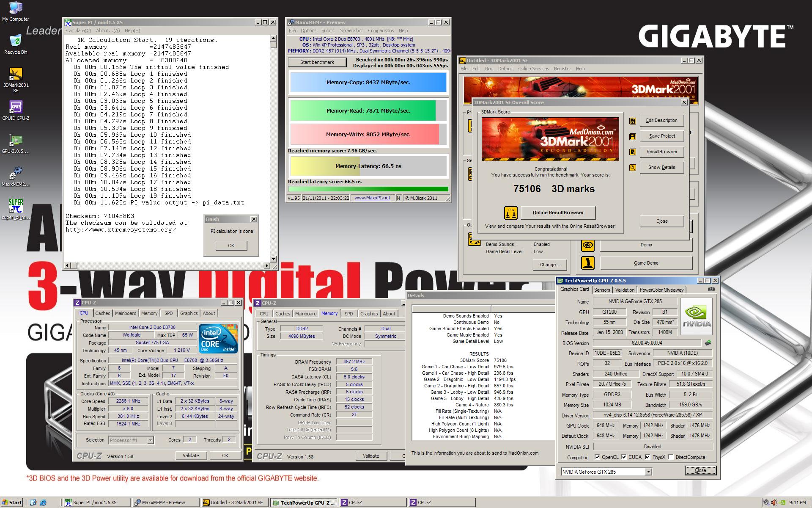This screenshot has height=508, width=812.
Task: Select the CPUID CPU-Z desktop shortcut
Action: 16,110
